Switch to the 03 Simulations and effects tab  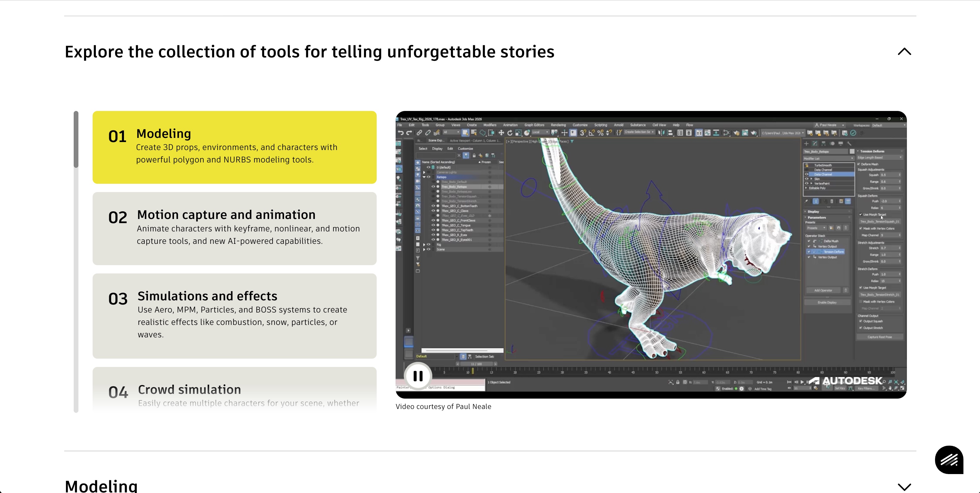[x=234, y=316]
